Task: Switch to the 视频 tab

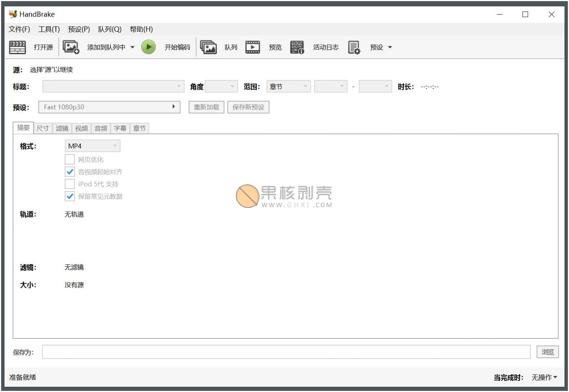Action: 81,128
